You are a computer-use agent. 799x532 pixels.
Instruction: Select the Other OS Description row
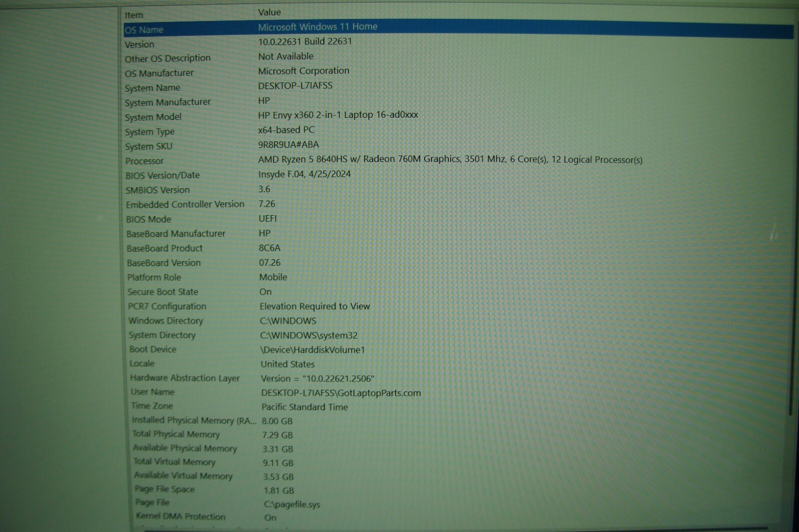(458, 58)
